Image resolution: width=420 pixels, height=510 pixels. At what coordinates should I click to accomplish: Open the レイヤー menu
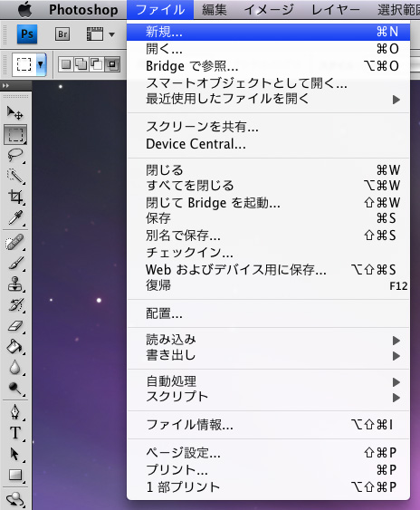pyautogui.click(x=336, y=10)
